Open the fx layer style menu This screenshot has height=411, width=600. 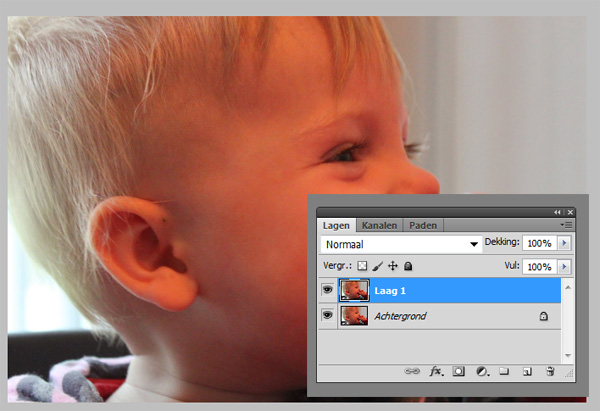pyautogui.click(x=436, y=371)
